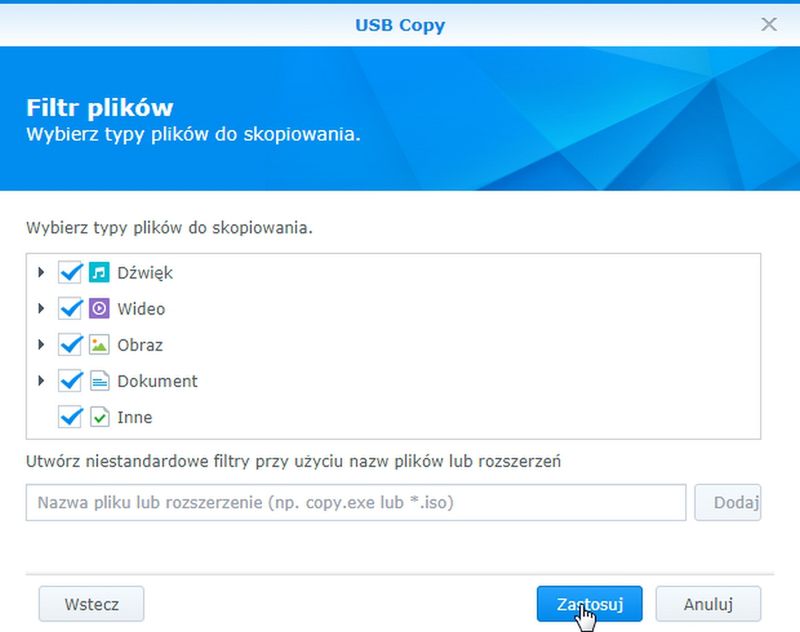Select the Dźwięk row label
Screen dimensions: 800x632
tap(145, 273)
